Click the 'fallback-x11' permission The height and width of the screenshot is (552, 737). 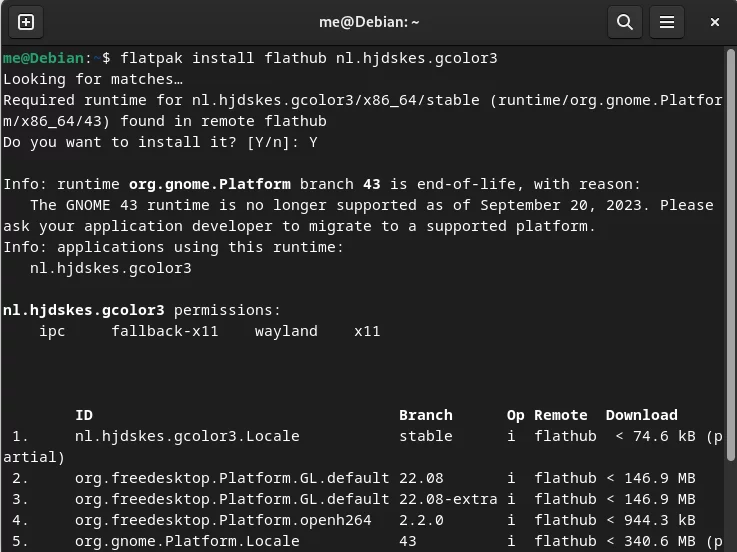tap(165, 331)
